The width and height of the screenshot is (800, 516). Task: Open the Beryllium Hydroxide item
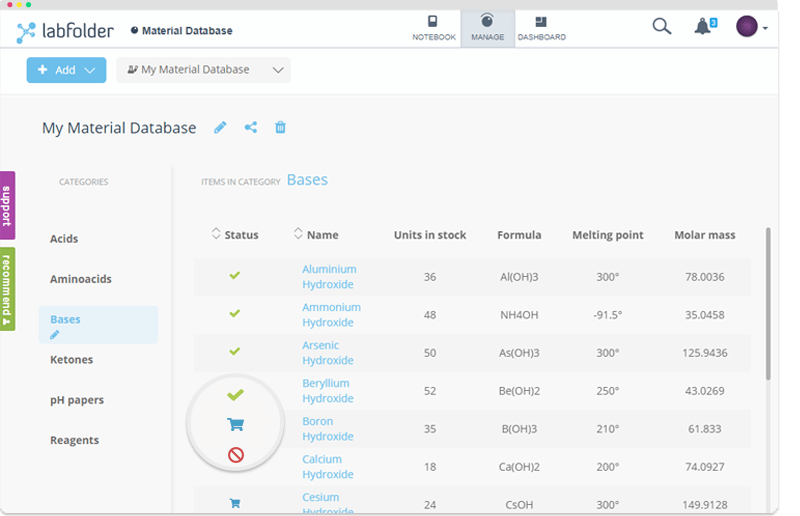click(x=328, y=391)
